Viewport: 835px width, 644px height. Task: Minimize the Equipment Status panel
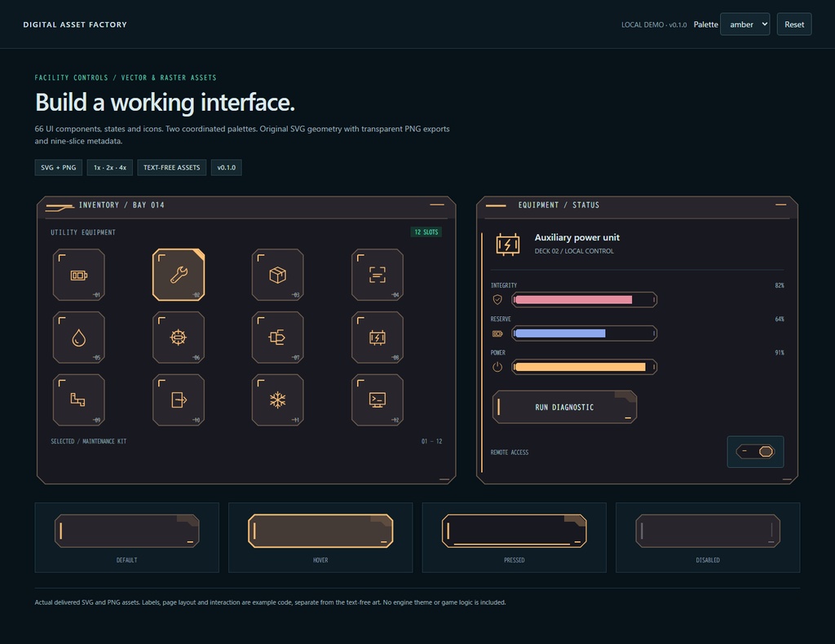tap(780, 205)
